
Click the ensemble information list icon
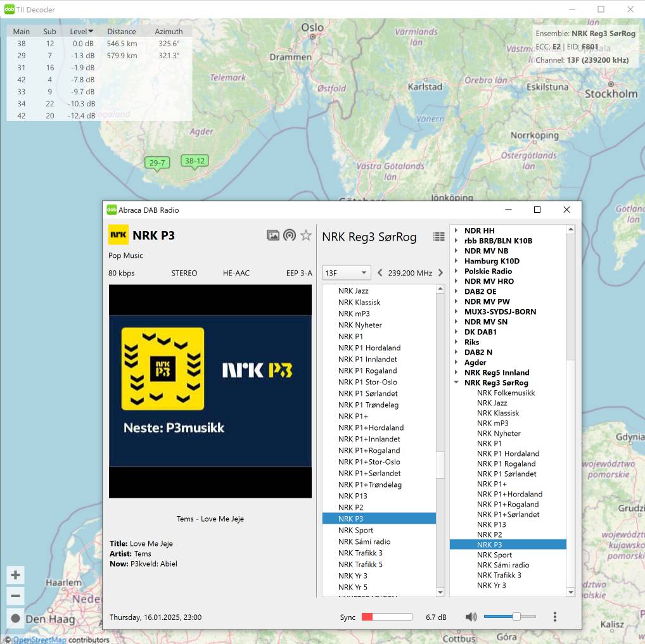[x=438, y=236]
